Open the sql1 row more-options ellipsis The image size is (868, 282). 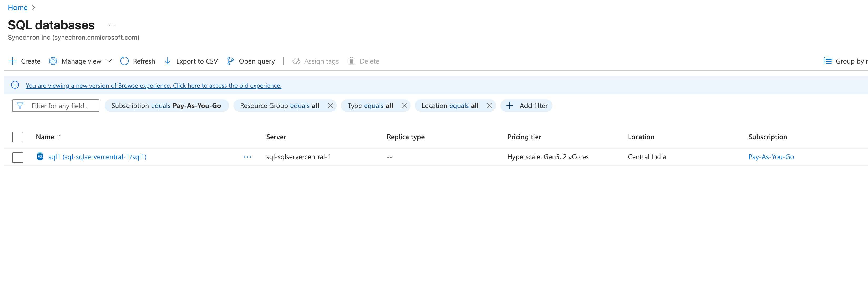[x=247, y=157]
